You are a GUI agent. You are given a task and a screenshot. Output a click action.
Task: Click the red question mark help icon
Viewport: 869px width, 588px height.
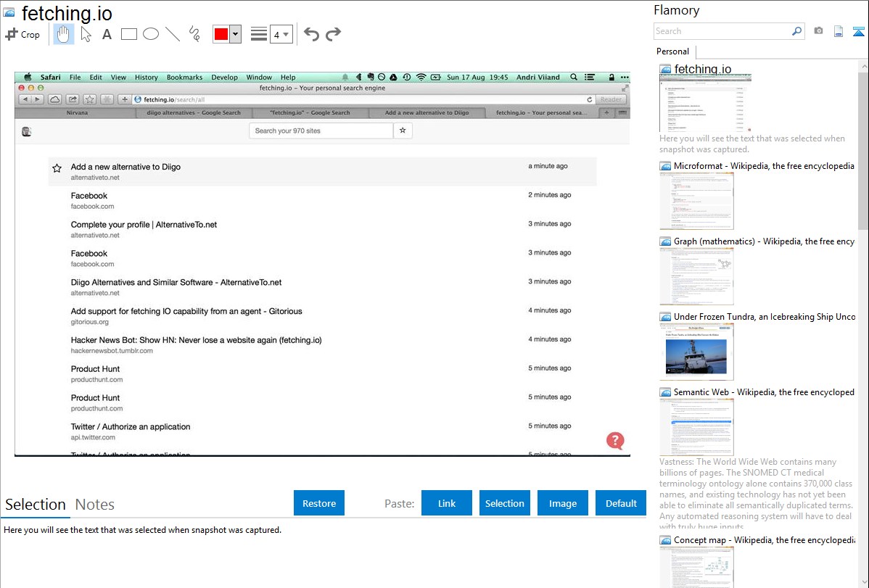615,441
